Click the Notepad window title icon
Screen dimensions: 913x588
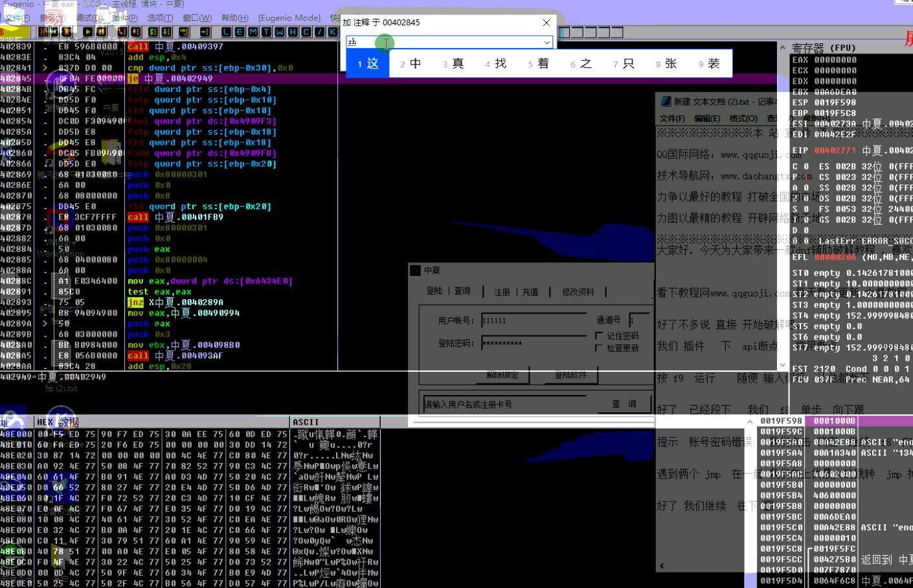point(665,101)
